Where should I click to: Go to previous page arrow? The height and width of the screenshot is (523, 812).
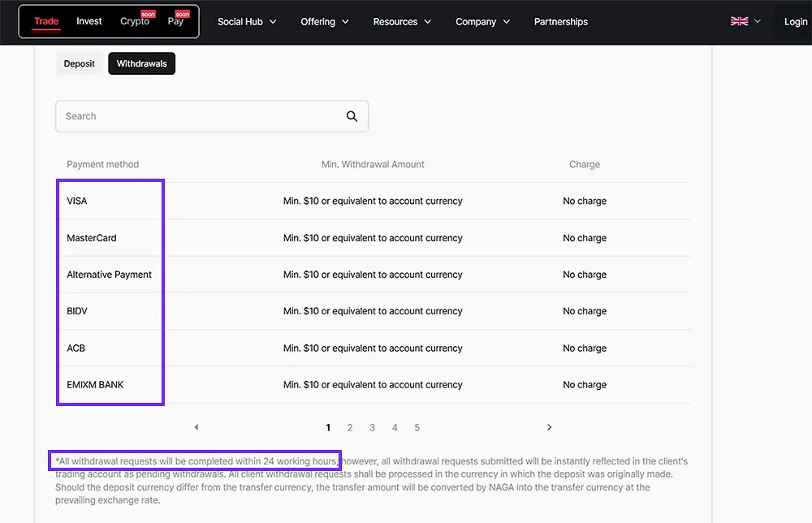[x=197, y=427]
